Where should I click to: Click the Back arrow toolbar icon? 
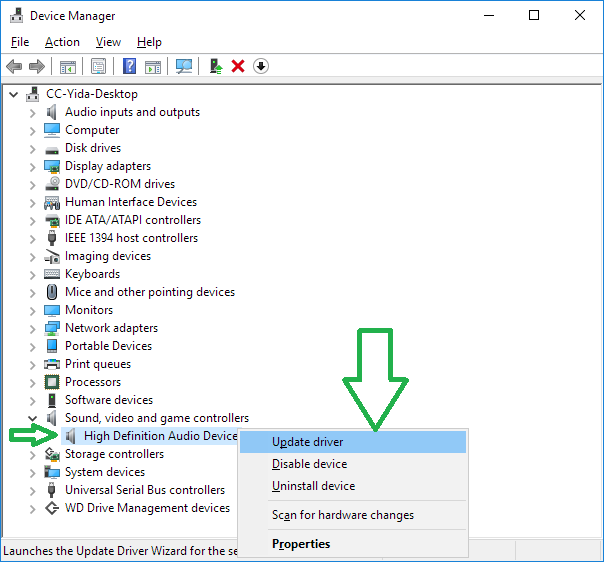pyautogui.click(x=14, y=66)
